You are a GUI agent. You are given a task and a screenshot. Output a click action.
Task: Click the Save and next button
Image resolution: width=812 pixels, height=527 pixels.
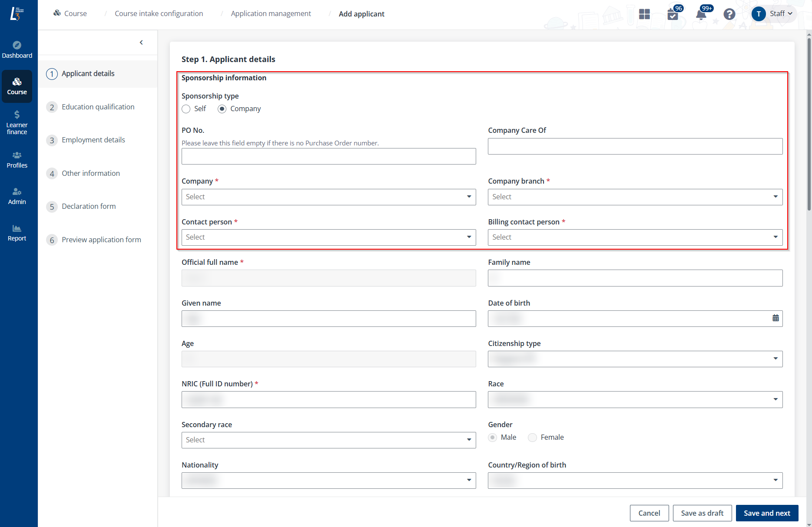tap(767, 513)
